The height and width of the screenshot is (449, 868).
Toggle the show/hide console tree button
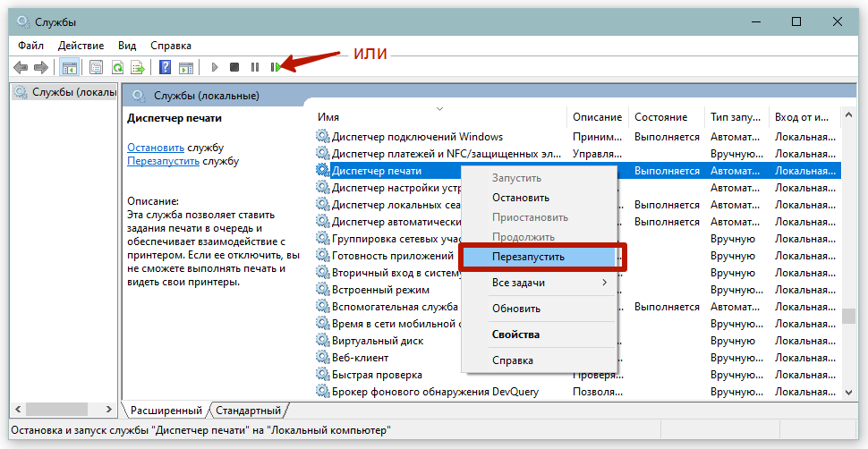point(69,67)
